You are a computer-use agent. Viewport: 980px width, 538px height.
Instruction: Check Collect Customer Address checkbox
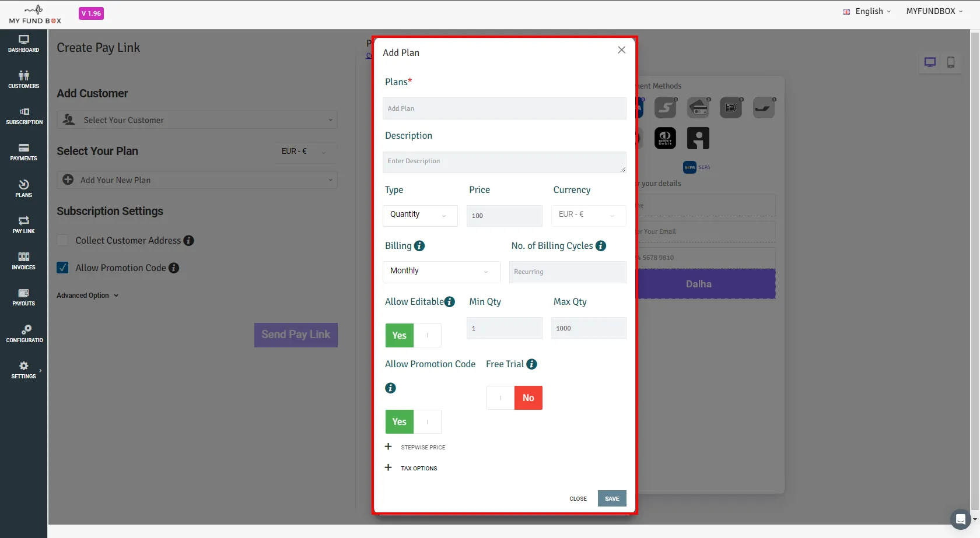click(x=63, y=240)
